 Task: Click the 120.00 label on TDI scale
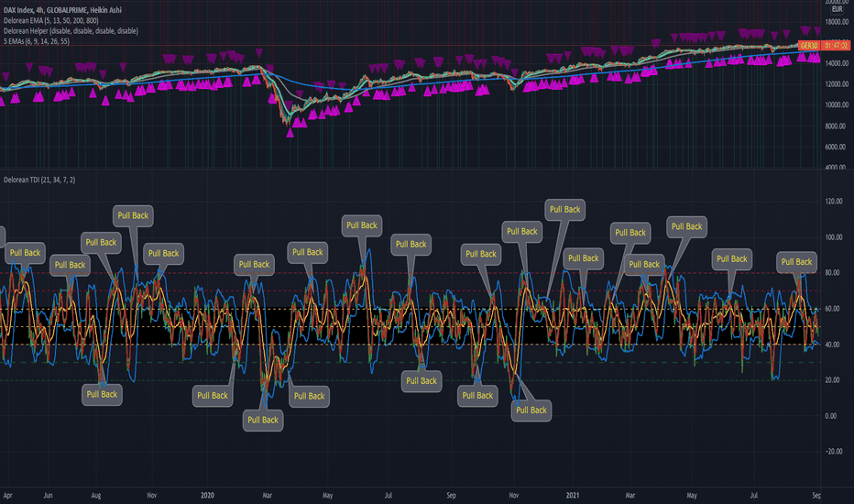pos(834,201)
